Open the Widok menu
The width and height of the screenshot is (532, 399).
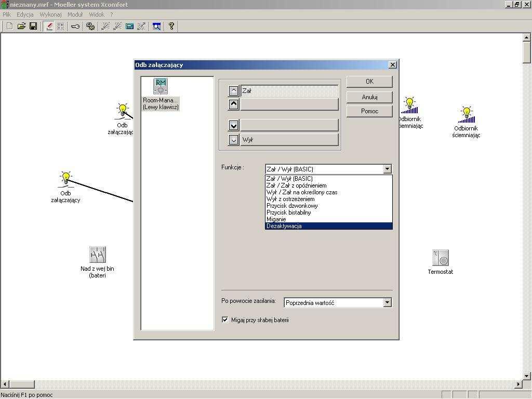click(97, 15)
